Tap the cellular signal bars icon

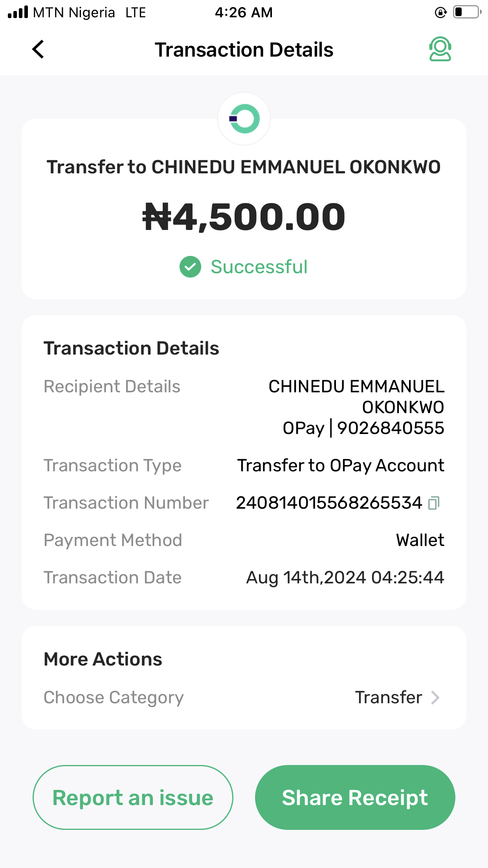click(x=18, y=12)
